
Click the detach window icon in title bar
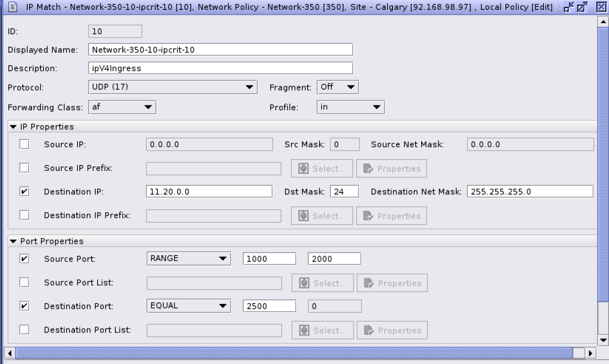pos(568,7)
